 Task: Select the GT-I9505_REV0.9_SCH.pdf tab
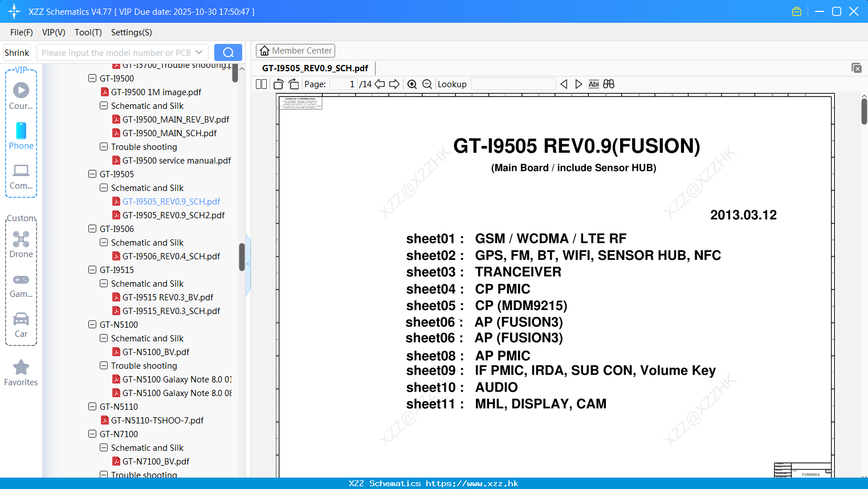[x=315, y=68]
